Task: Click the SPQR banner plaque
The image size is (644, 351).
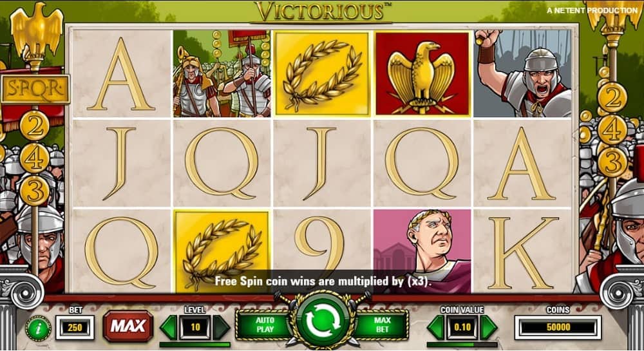Action: (35, 89)
